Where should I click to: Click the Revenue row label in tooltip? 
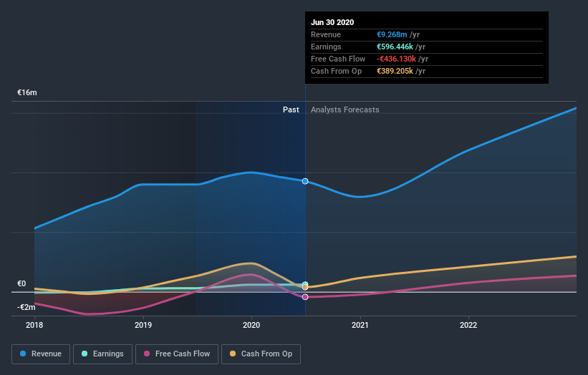point(326,34)
